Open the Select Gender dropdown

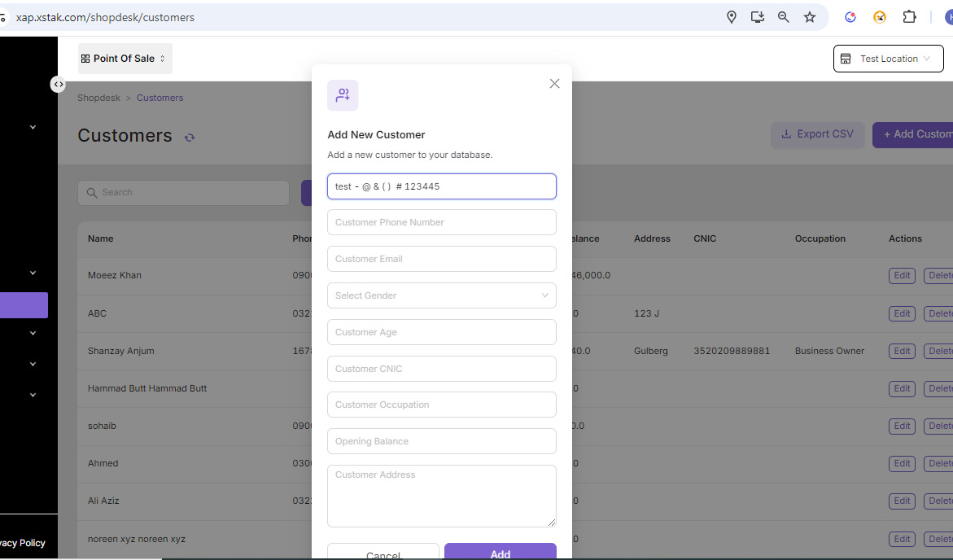pyautogui.click(x=441, y=295)
